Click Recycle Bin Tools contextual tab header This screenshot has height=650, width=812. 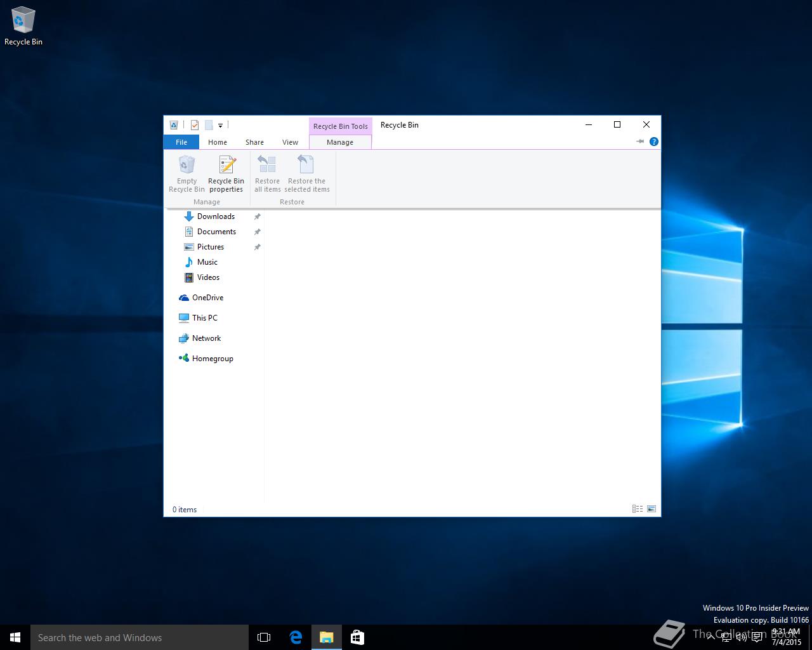pyautogui.click(x=341, y=126)
